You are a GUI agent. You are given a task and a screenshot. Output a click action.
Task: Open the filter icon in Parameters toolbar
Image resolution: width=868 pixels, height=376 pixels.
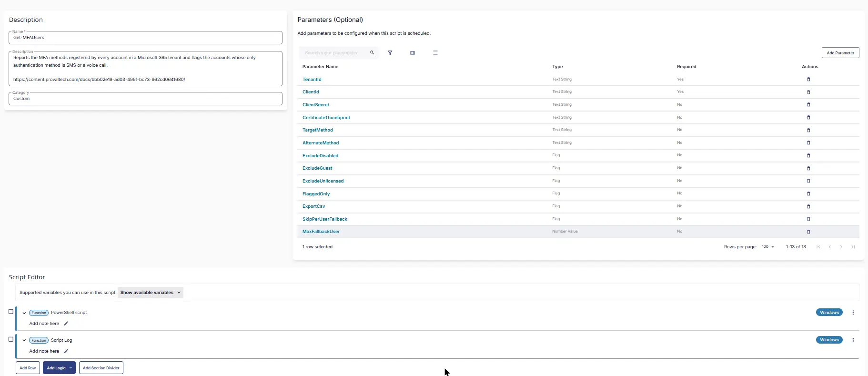[x=390, y=53]
